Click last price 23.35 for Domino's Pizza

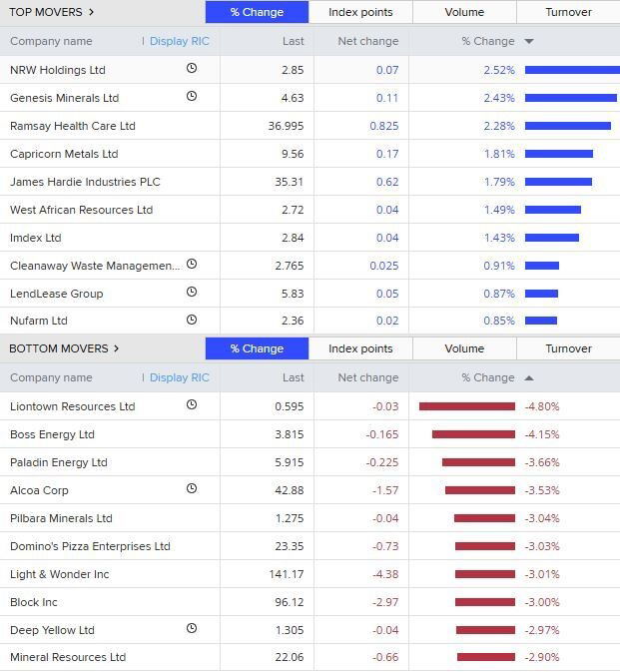tap(290, 546)
